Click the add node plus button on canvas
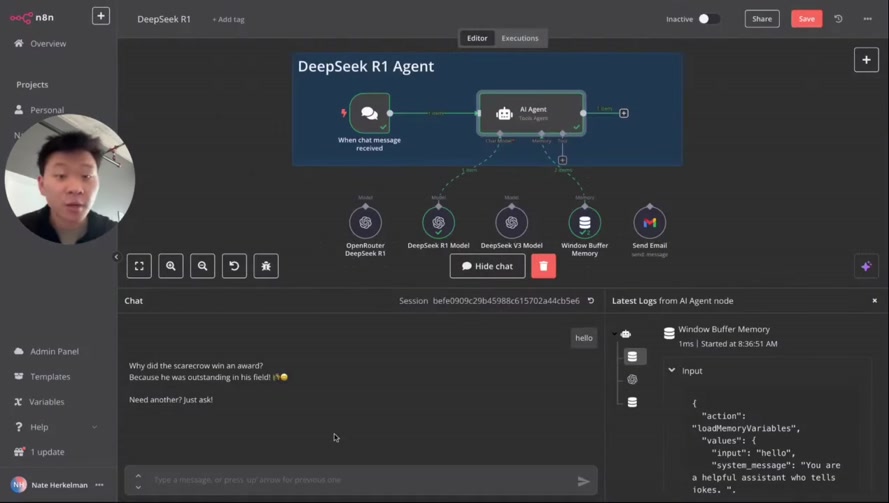This screenshot has width=889, height=503. click(866, 60)
